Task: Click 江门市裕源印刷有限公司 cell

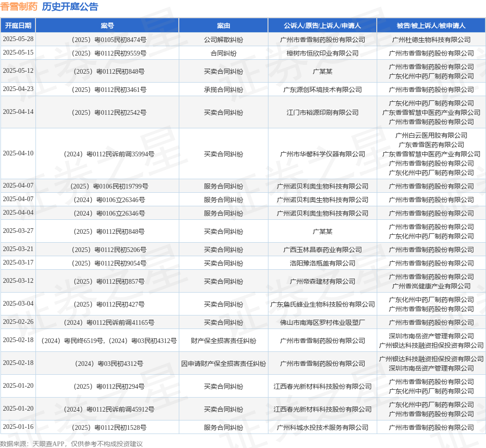Action: click(x=322, y=113)
